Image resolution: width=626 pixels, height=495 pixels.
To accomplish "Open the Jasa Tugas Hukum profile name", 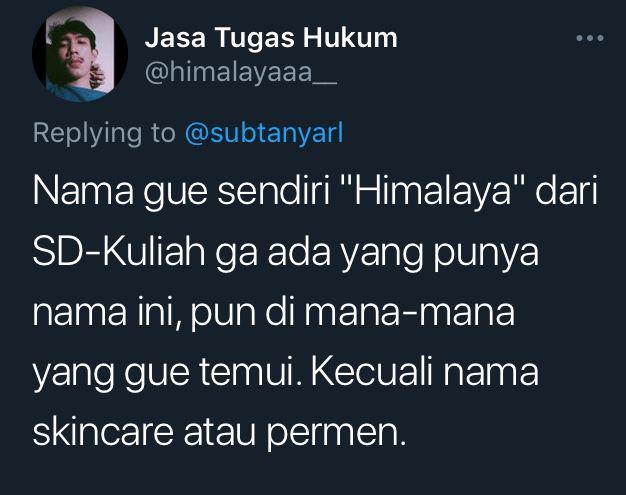I will [x=271, y=39].
